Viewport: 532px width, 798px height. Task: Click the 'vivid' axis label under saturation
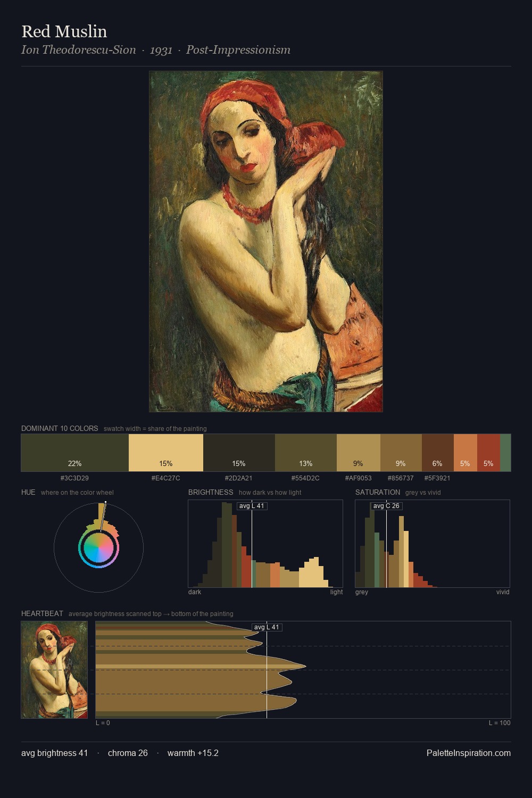[x=503, y=592]
